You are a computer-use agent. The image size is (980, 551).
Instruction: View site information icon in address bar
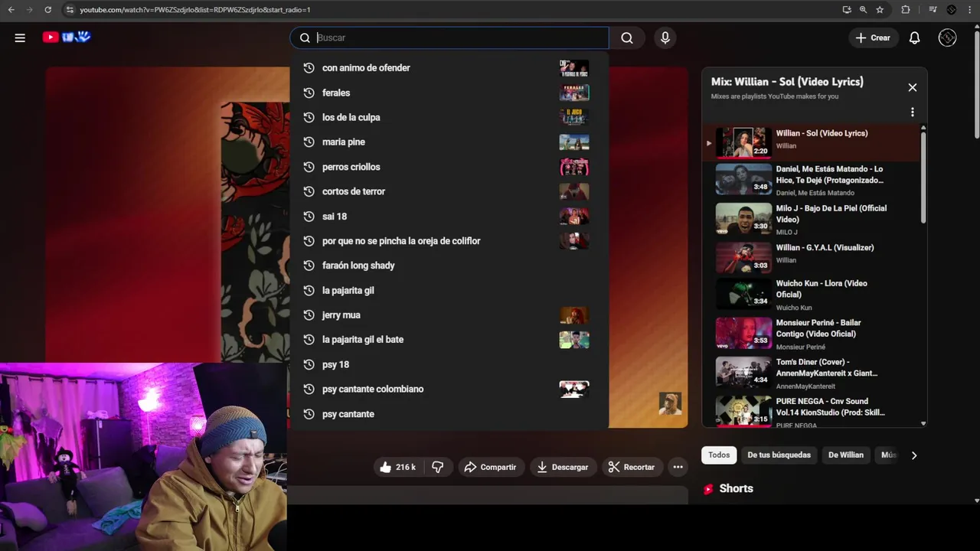pyautogui.click(x=70, y=10)
